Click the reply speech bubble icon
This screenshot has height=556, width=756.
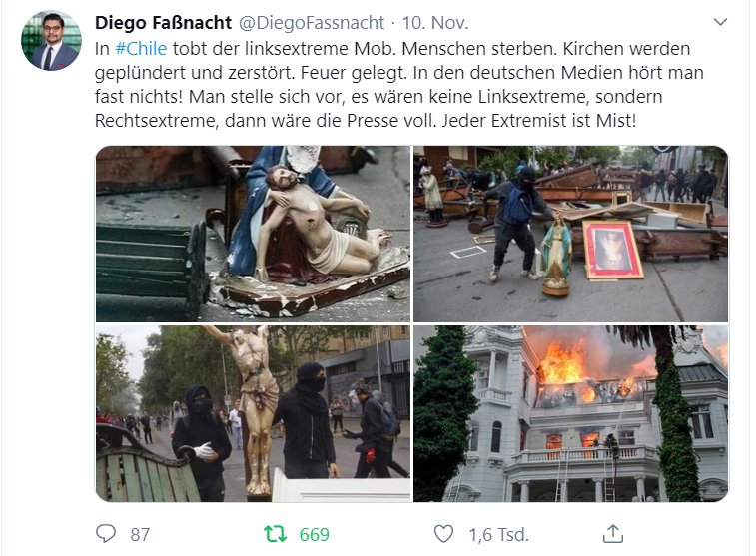click(x=106, y=534)
